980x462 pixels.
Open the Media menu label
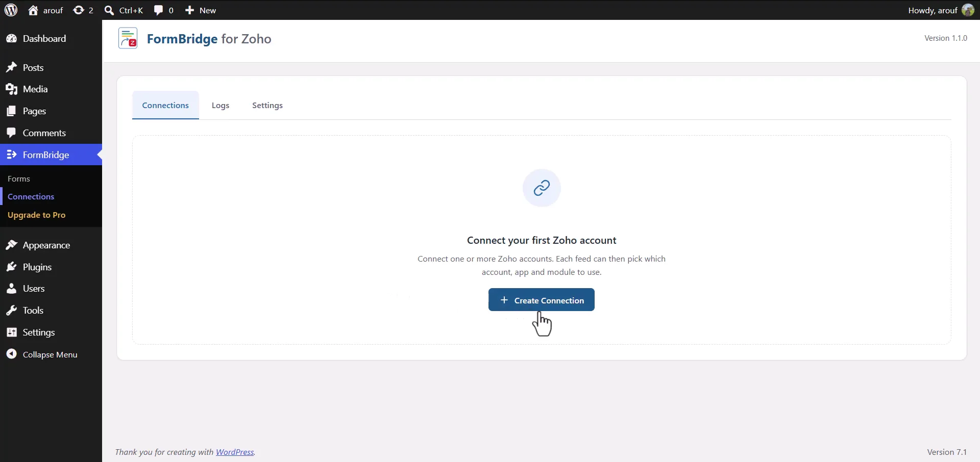pyautogui.click(x=35, y=89)
